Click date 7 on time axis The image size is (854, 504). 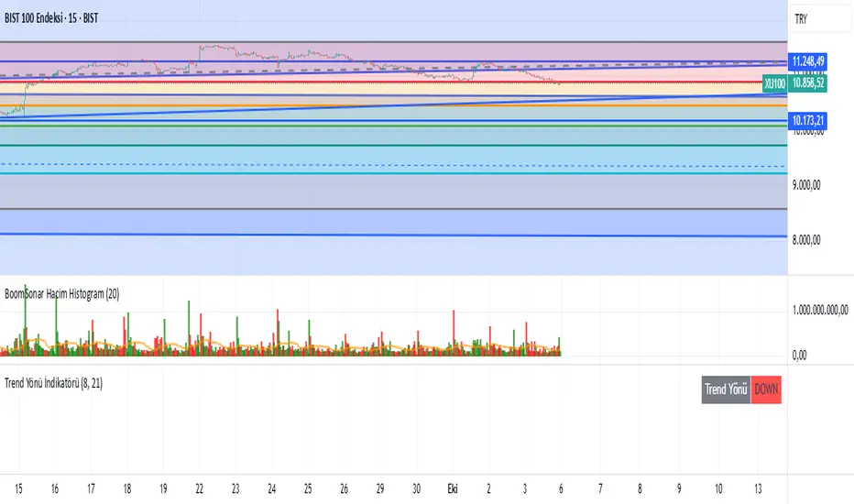600,488
